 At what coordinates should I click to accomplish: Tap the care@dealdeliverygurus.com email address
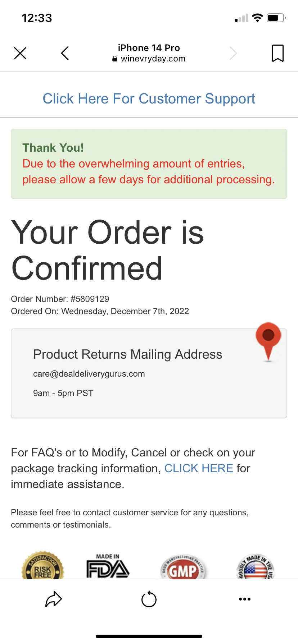[89, 374]
